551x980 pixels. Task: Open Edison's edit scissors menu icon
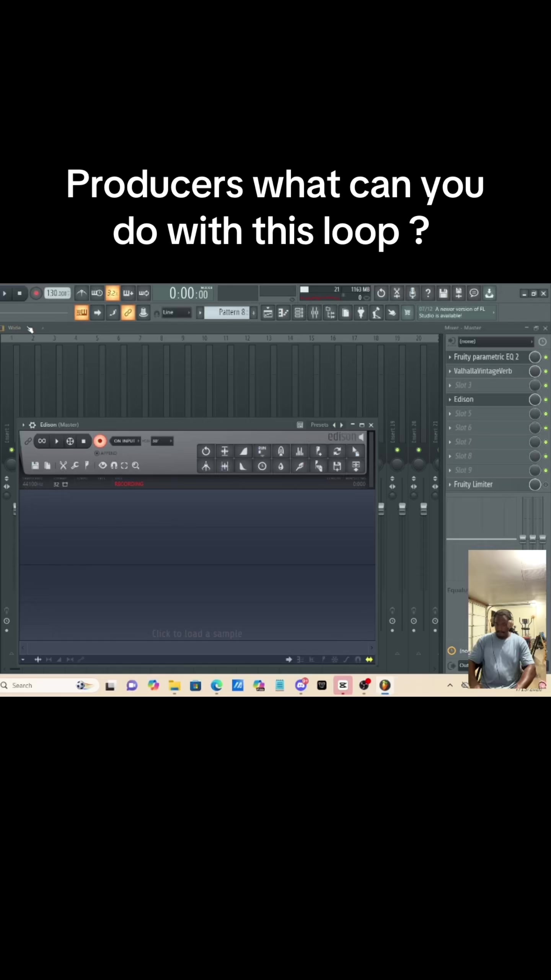click(x=63, y=465)
